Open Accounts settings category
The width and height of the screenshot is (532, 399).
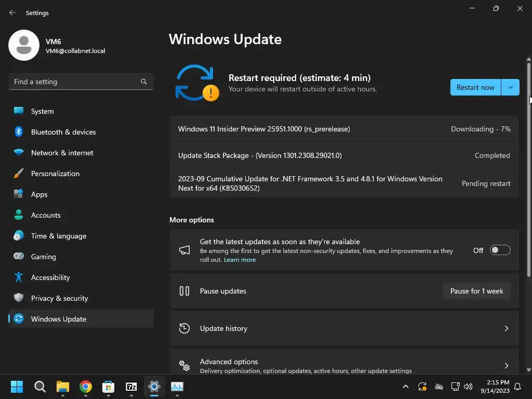[81, 215]
